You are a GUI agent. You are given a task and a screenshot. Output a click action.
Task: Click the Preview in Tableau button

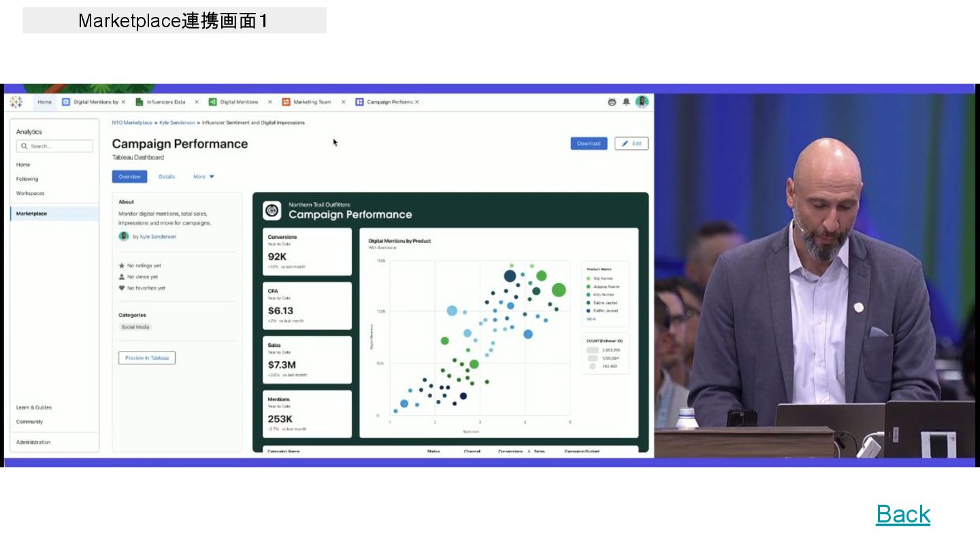point(147,358)
